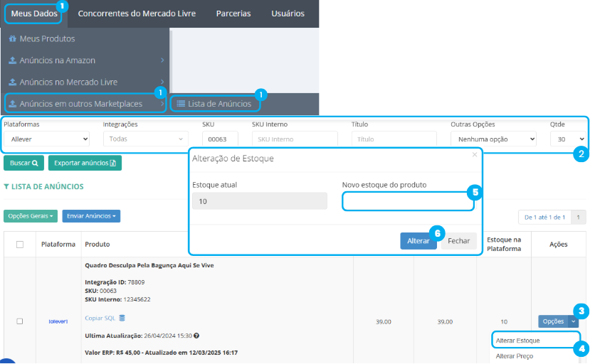Click the Integração ID 78809 text

(115, 282)
